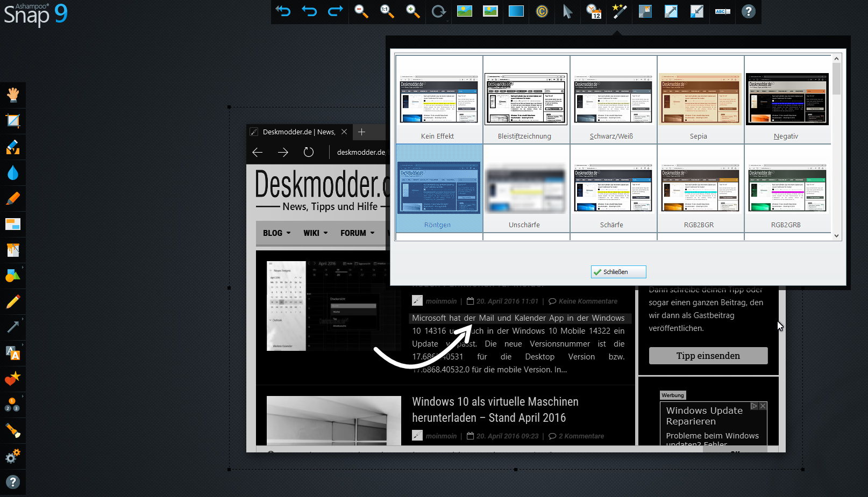Select the pencil drawing tool

13,301
